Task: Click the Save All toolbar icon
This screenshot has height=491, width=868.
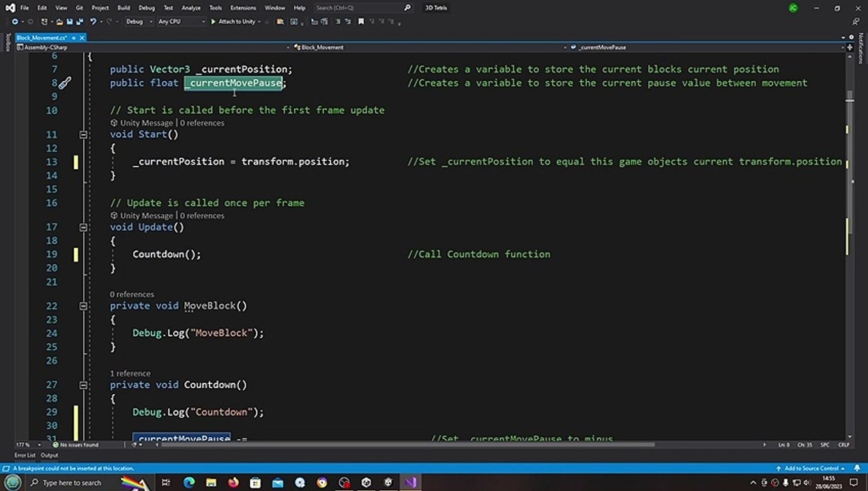Action: pos(80,21)
